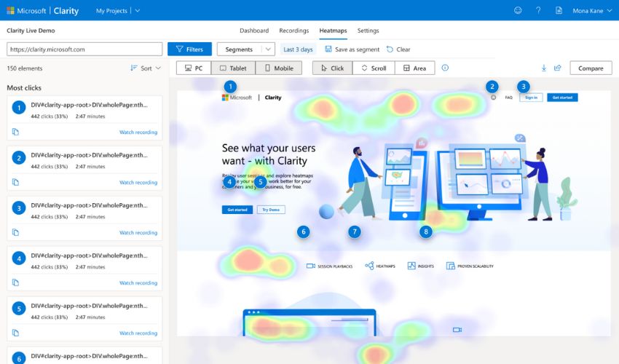Watch recording for element 1
The width and height of the screenshot is (619, 364).
(x=138, y=132)
